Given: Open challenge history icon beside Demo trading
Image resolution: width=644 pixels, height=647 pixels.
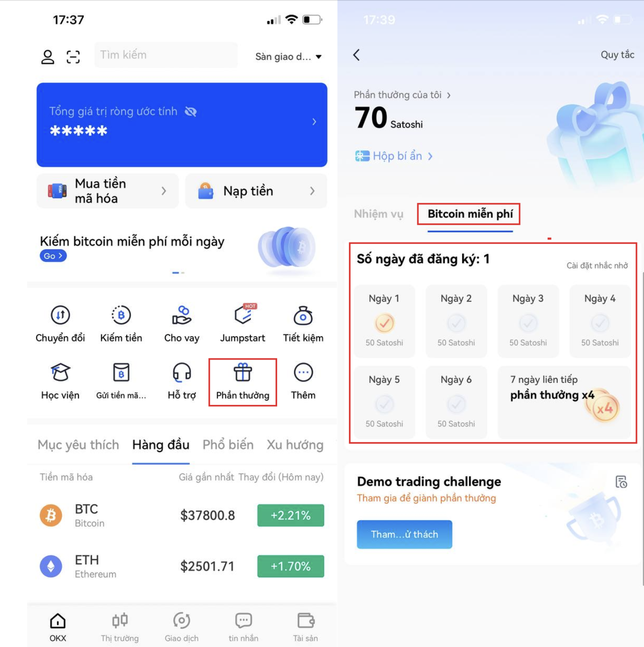Looking at the screenshot, I should pyautogui.click(x=621, y=482).
